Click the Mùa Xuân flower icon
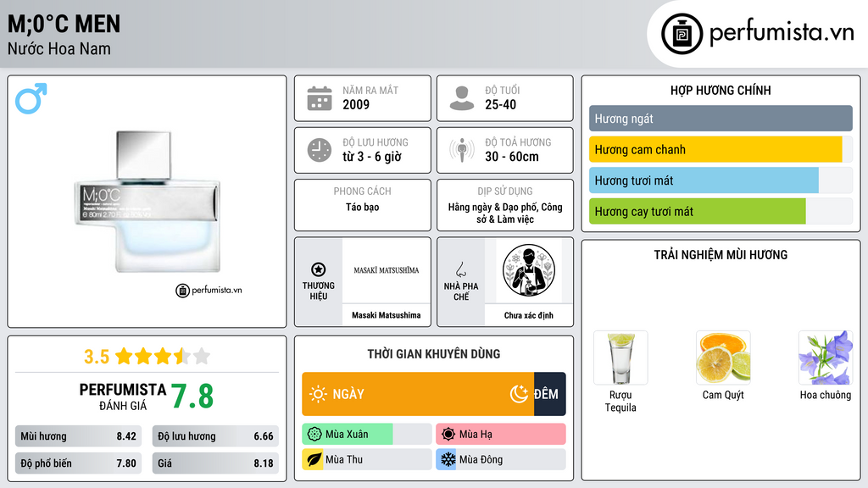The width and height of the screenshot is (868, 488). coord(314,435)
